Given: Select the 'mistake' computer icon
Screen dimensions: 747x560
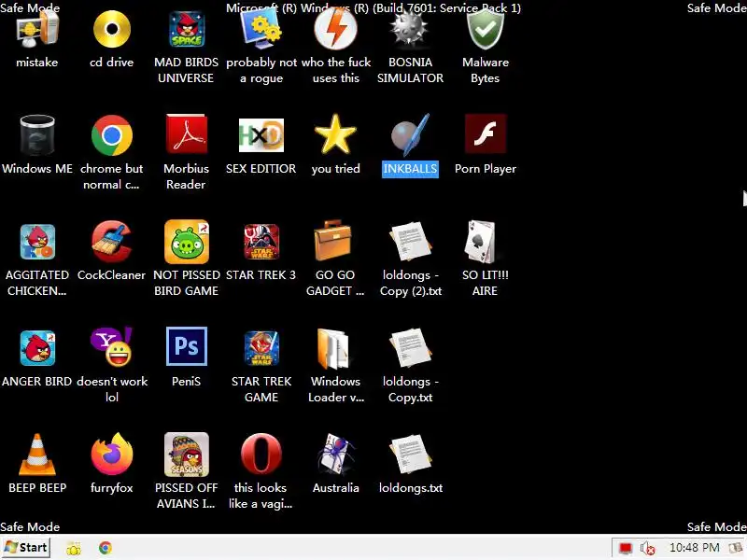Looking at the screenshot, I should (36, 30).
